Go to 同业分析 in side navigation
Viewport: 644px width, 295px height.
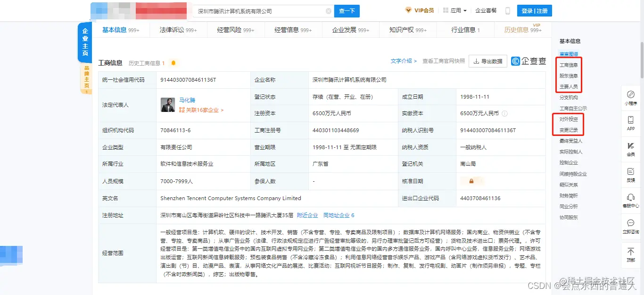(569, 207)
